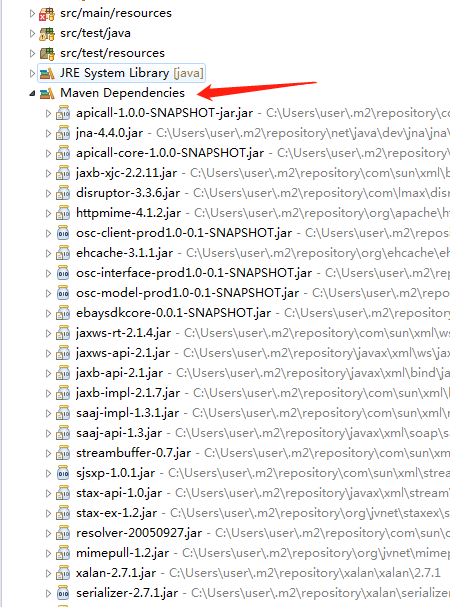The image size is (450, 607).
Task: Expand the apicall-1.0.0-SNAPSHOT-jar.jar entry
Action: click(x=48, y=113)
